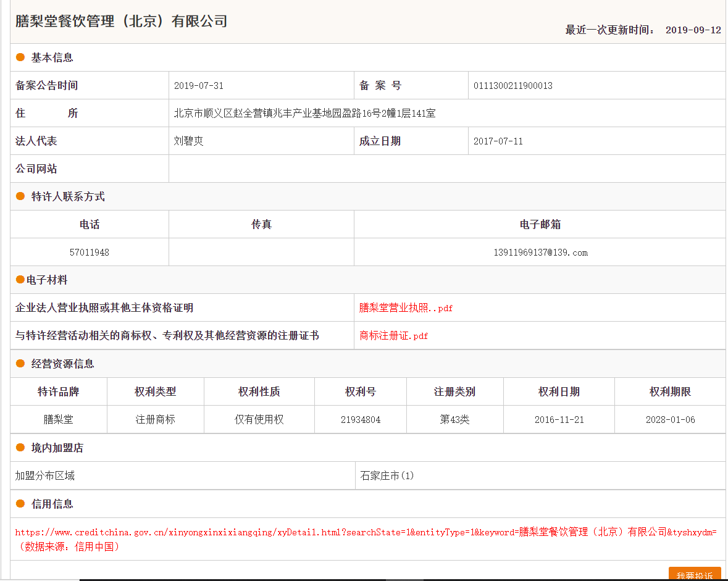Open the 商标注册证.pdf link
This screenshot has height=581, width=728.
point(393,336)
